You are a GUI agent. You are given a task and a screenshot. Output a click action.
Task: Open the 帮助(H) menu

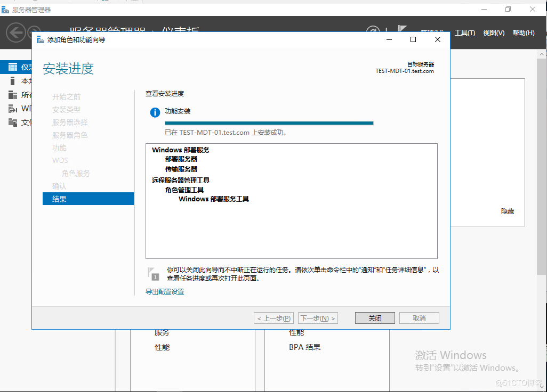[524, 32]
